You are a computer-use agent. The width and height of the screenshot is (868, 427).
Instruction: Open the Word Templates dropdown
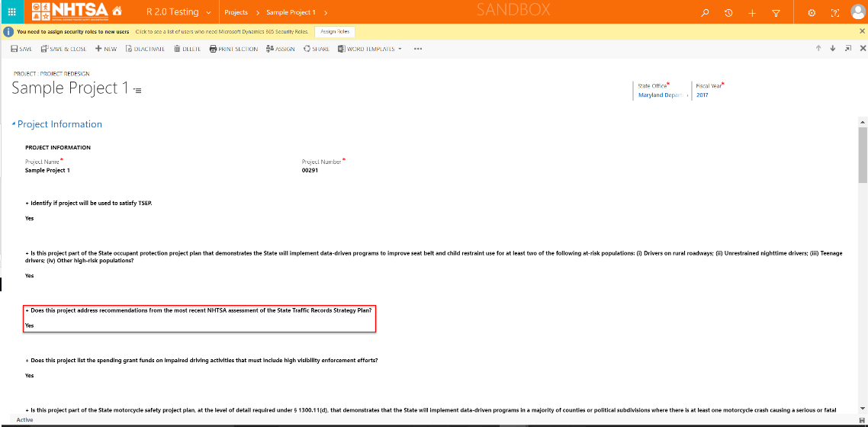tap(370, 49)
